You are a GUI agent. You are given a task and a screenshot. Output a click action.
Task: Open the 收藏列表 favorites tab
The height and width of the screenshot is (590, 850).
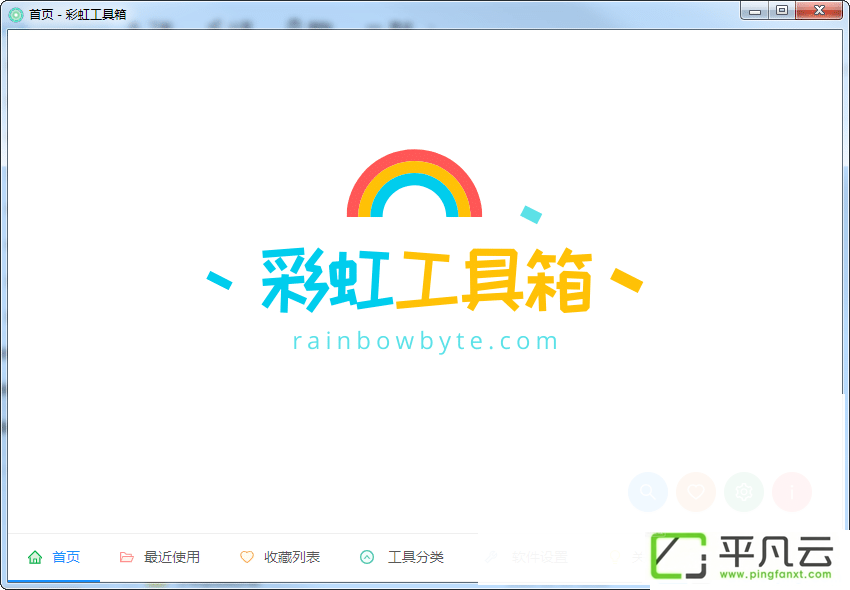pos(280,557)
